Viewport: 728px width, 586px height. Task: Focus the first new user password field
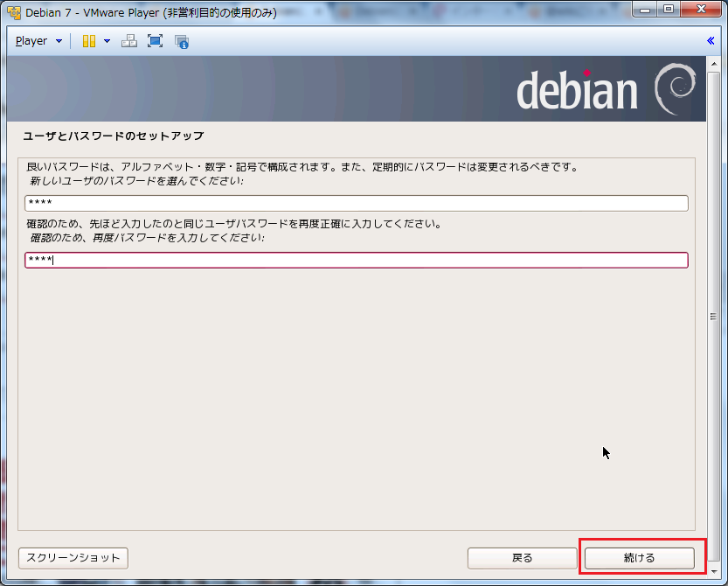pos(357,204)
